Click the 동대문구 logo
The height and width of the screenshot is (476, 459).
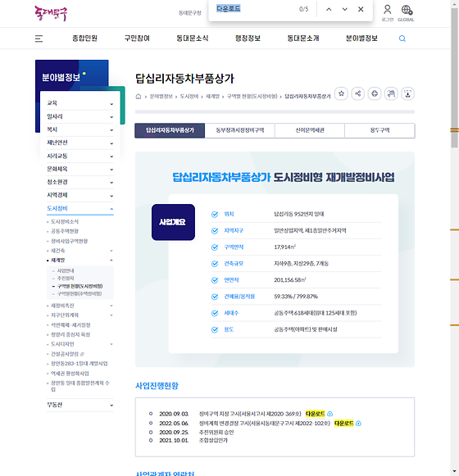(51, 13)
